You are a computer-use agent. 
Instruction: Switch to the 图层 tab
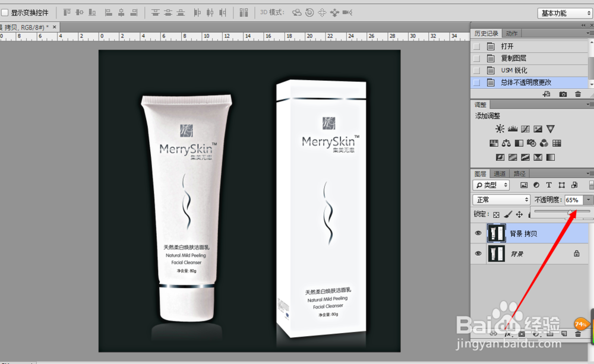(480, 173)
